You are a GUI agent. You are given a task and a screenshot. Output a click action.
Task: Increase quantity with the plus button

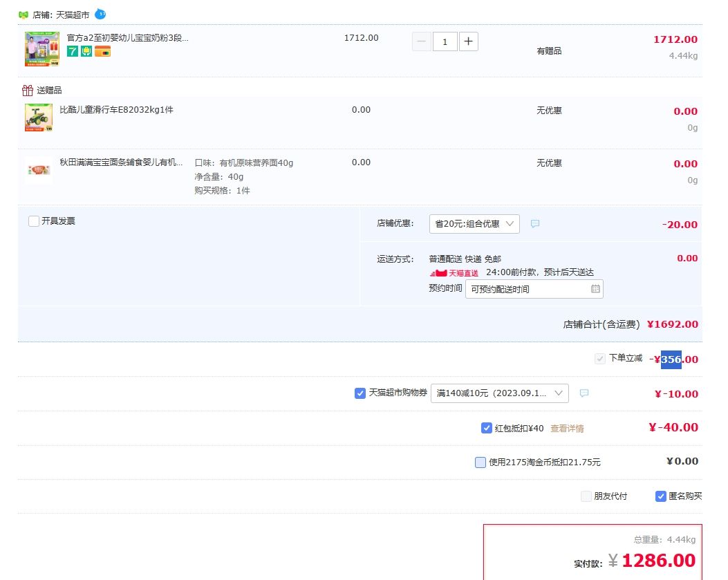[x=469, y=41]
